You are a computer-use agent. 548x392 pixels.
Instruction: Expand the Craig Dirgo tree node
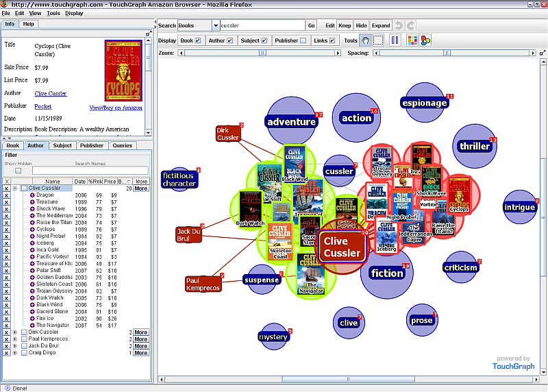tap(15, 353)
